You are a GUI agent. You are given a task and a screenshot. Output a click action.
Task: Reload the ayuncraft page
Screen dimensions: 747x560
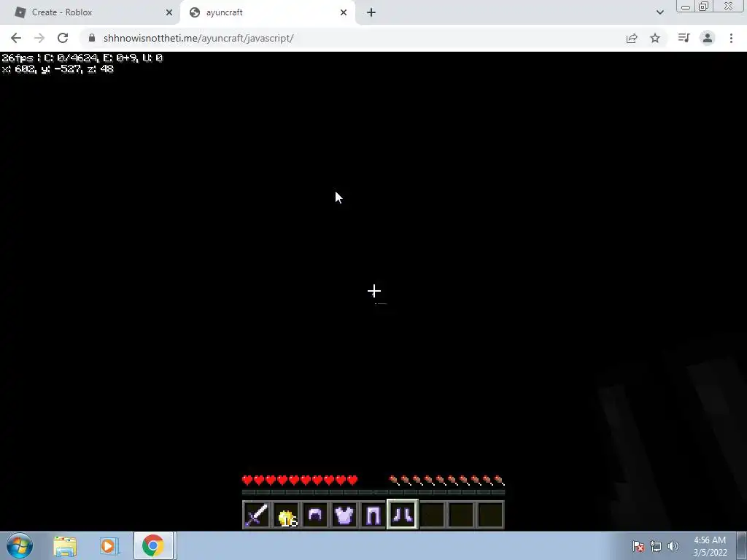click(63, 38)
